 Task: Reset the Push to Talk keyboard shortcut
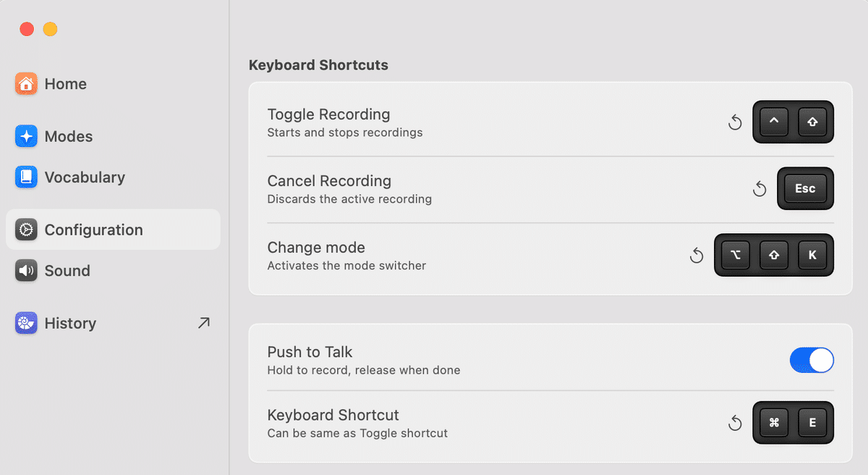735,423
